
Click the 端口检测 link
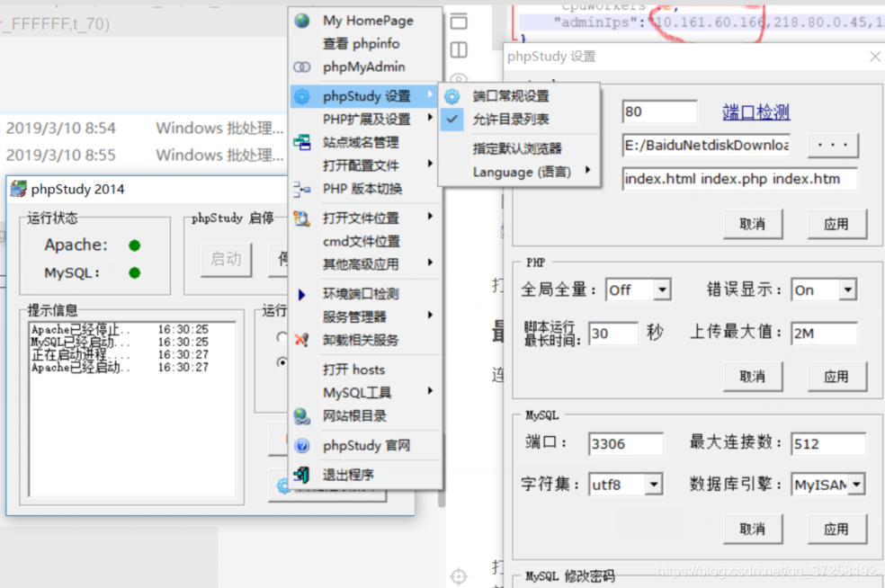(756, 112)
